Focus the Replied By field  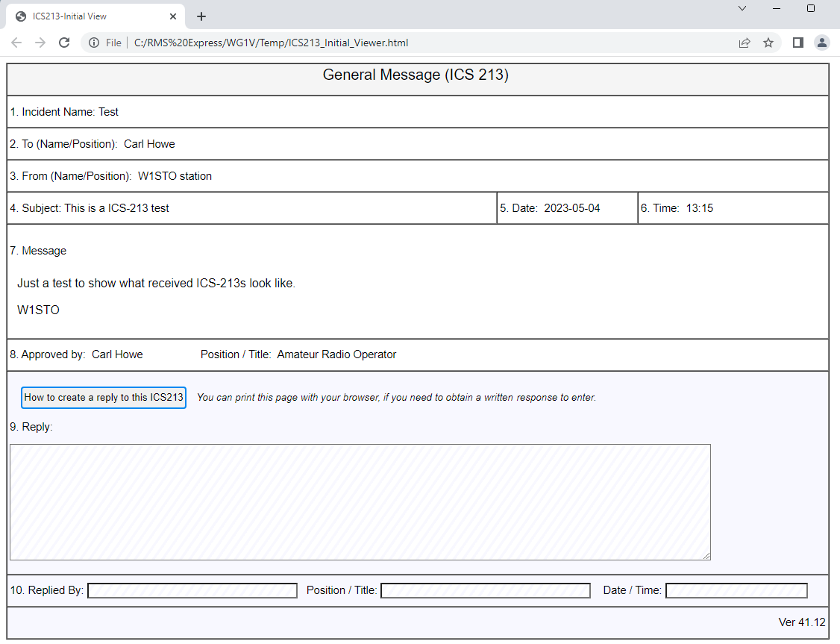coord(192,591)
